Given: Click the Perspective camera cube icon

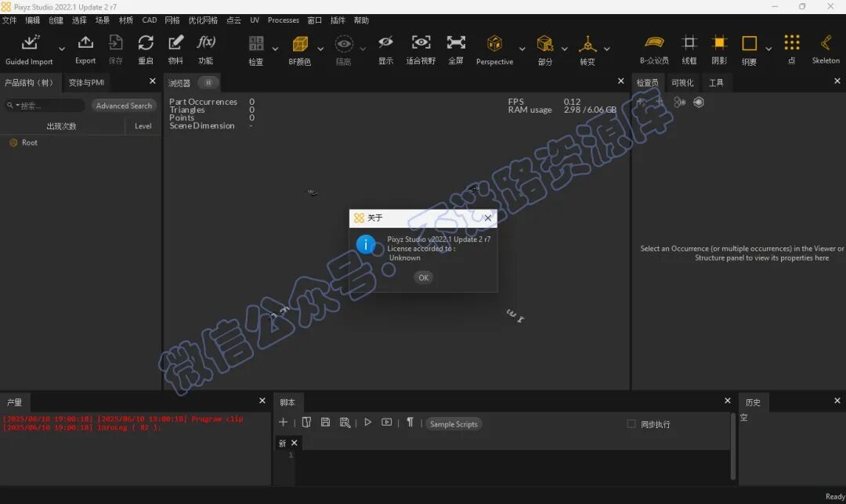Looking at the screenshot, I should (x=494, y=43).
